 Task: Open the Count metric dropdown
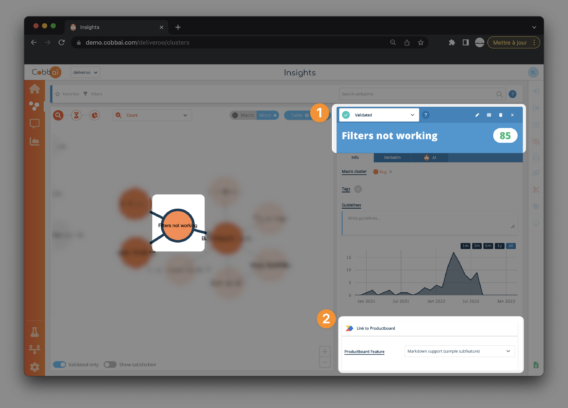point(152,115)
